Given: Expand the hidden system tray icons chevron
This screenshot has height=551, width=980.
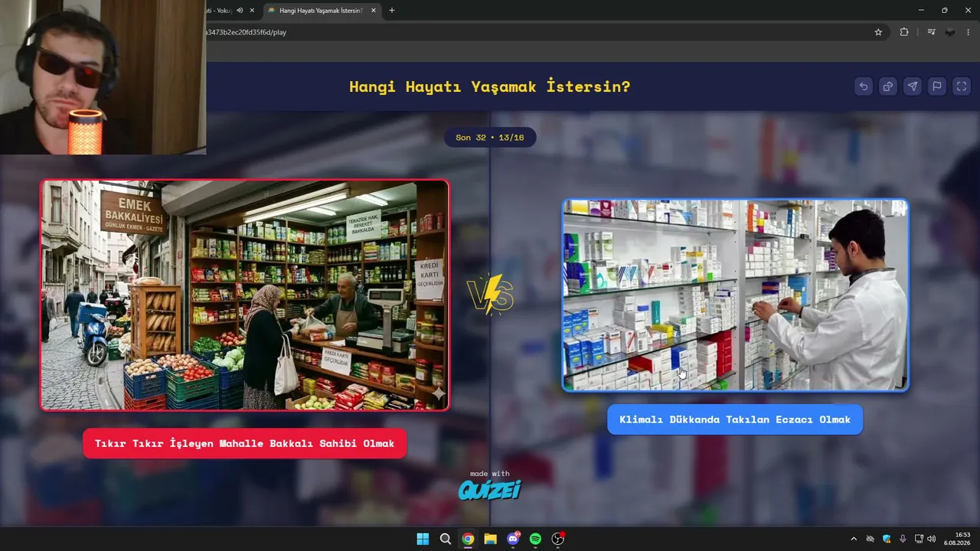Looking at the screenshot, I should pos(854,539).
